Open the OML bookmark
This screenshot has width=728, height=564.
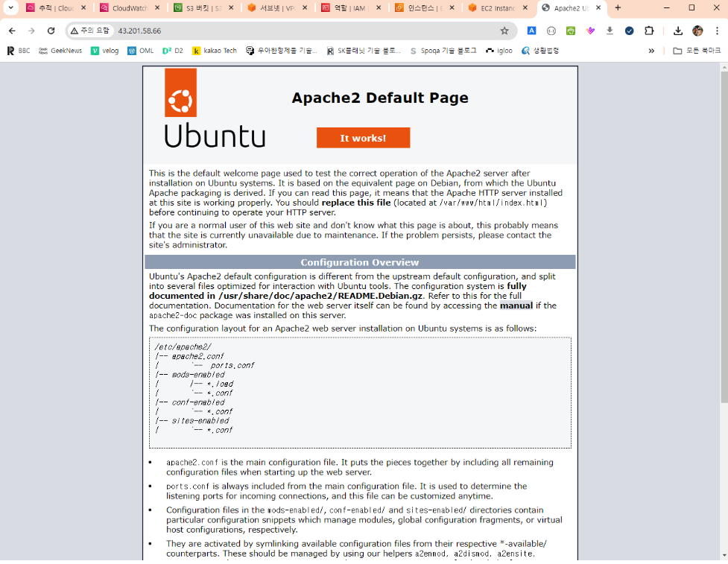[141, 51]
